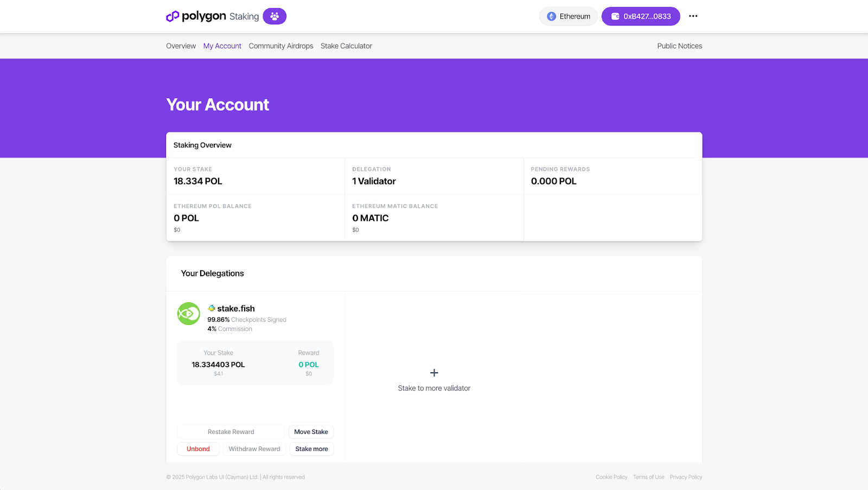Click the purple paw icon button
This screenshot has height=490, width=868.
coord(275,16)
